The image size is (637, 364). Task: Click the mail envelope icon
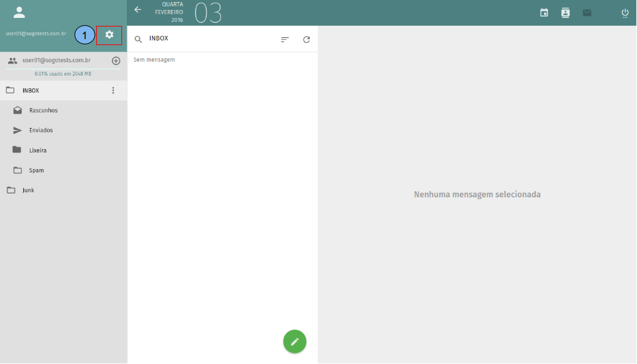click(x=587, y=13)
